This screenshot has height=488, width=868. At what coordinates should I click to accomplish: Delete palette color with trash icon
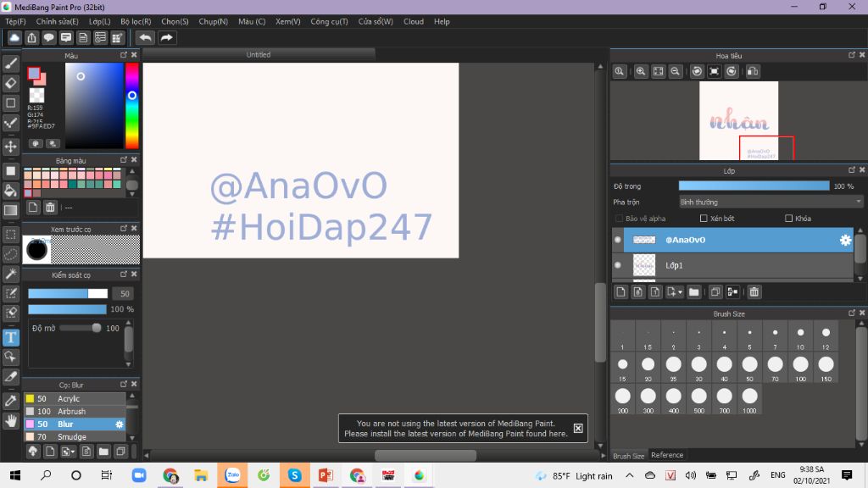click(x=50, y=208)
